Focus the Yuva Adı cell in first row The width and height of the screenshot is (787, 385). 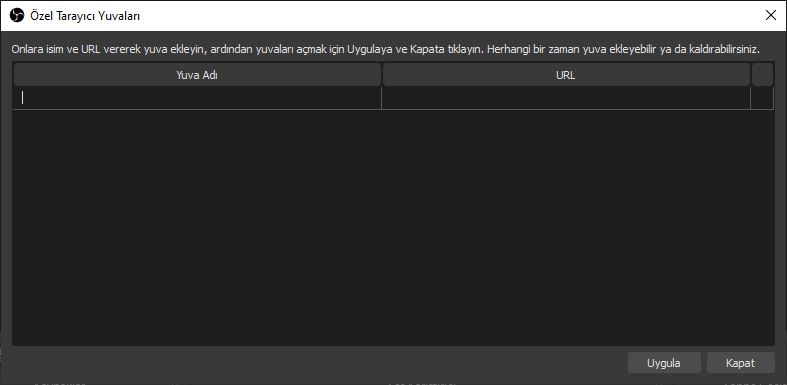pyautogui.click(x=197, y=98)
